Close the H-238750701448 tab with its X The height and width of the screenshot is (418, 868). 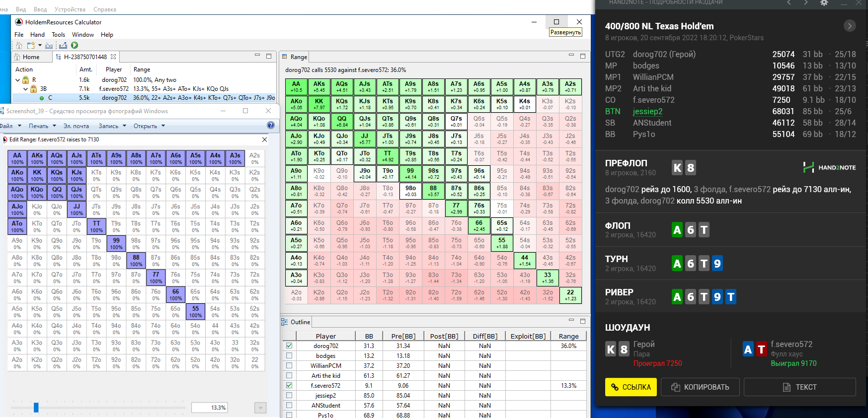tap(113, 57)
